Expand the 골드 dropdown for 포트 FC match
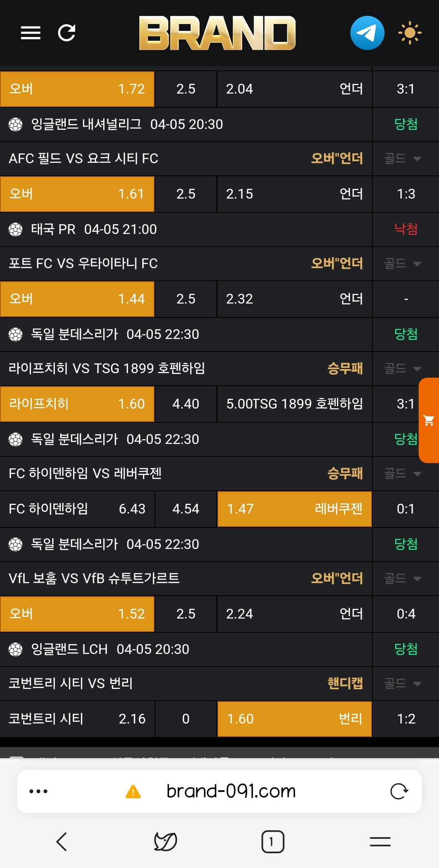The image size is (439, 868). [x=402, y=264]
